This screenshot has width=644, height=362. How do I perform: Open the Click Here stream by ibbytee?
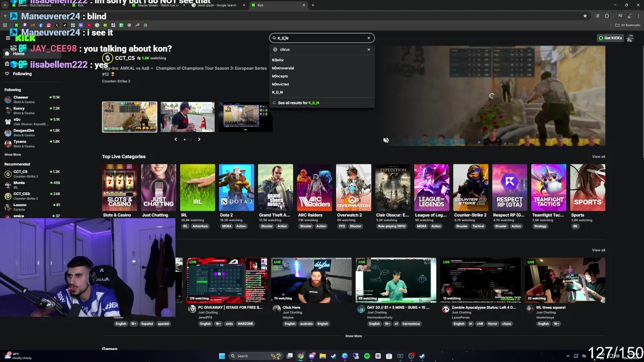[x=311, y=280]
